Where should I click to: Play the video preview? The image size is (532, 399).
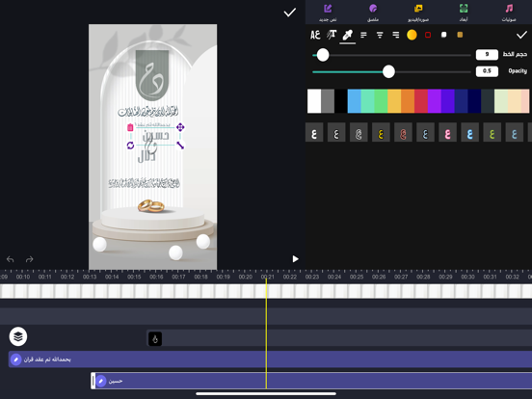(295, 259)
